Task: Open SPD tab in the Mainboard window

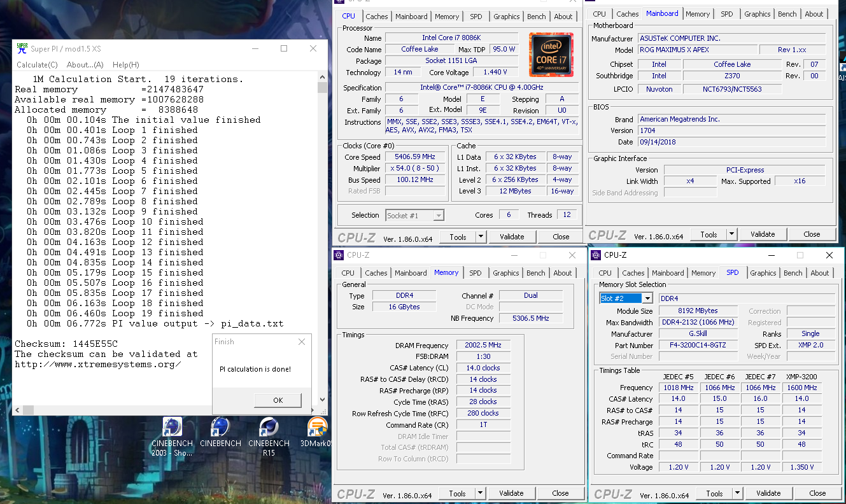Action: point(727,14)
